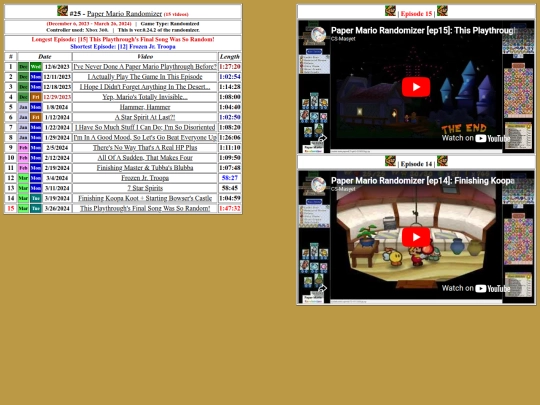Click the length 1:02:54 cell
Screen dimensions: 540x405
[x=230, y=76]
